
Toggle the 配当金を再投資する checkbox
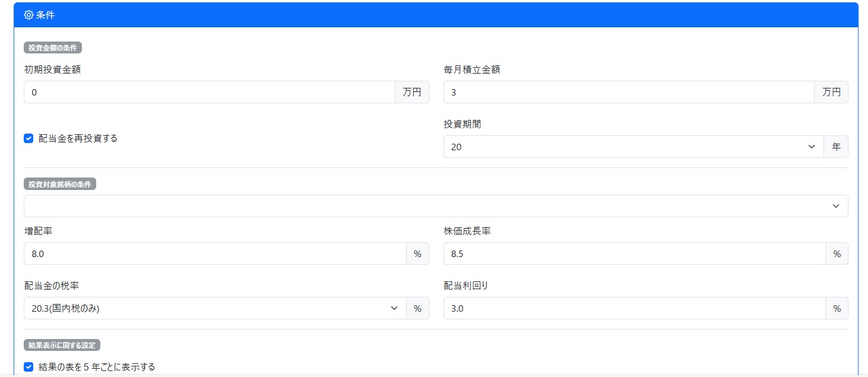point(28,138)
